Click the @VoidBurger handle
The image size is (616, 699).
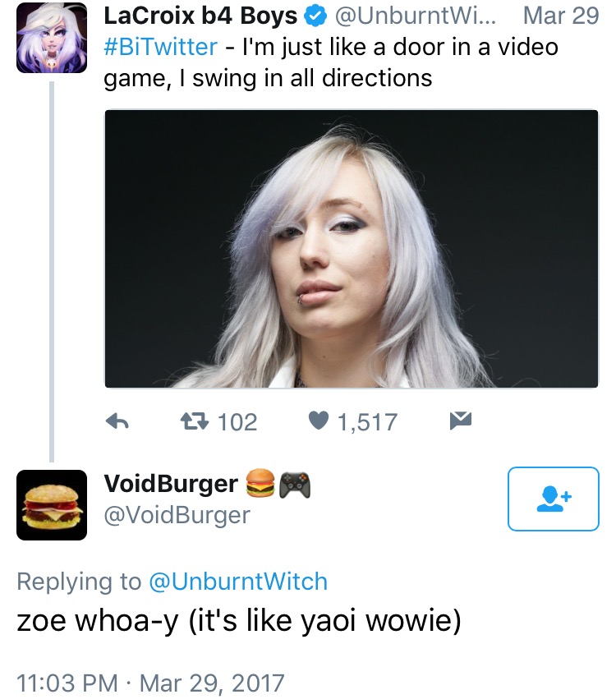(177, 515)
